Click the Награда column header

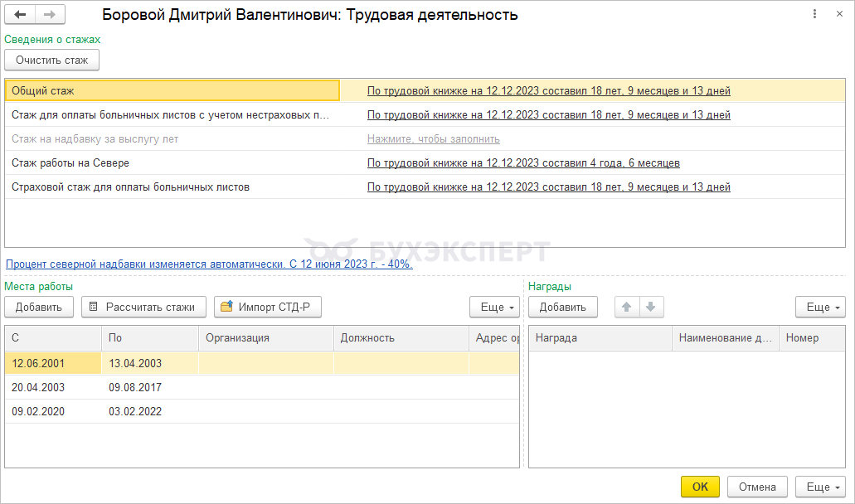pyautogui.click(x=600, y=338)
